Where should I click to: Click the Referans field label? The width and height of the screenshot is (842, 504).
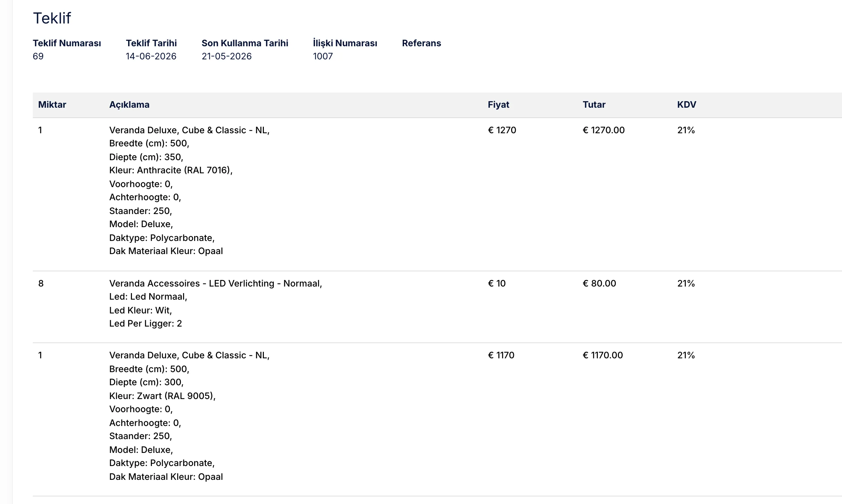421,43
